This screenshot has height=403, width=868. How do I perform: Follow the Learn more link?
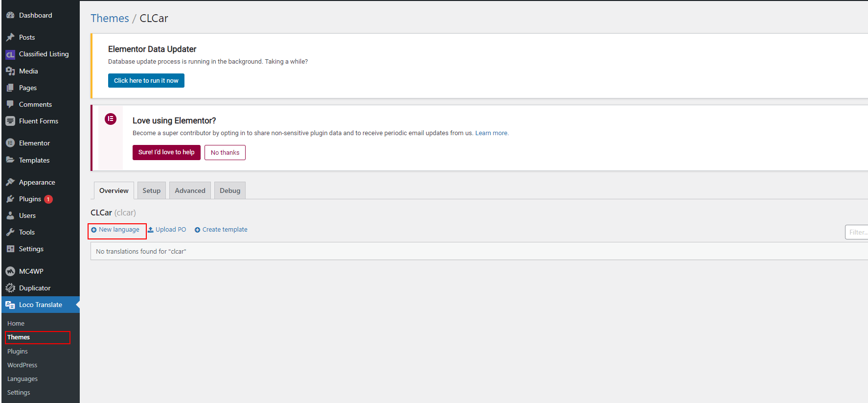point(492,133)
